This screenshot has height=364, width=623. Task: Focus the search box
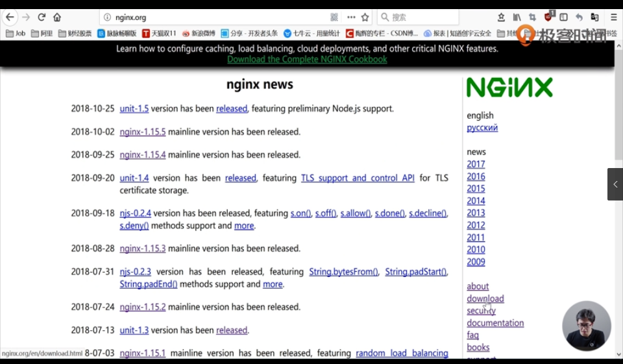click(x=418, y=17)
